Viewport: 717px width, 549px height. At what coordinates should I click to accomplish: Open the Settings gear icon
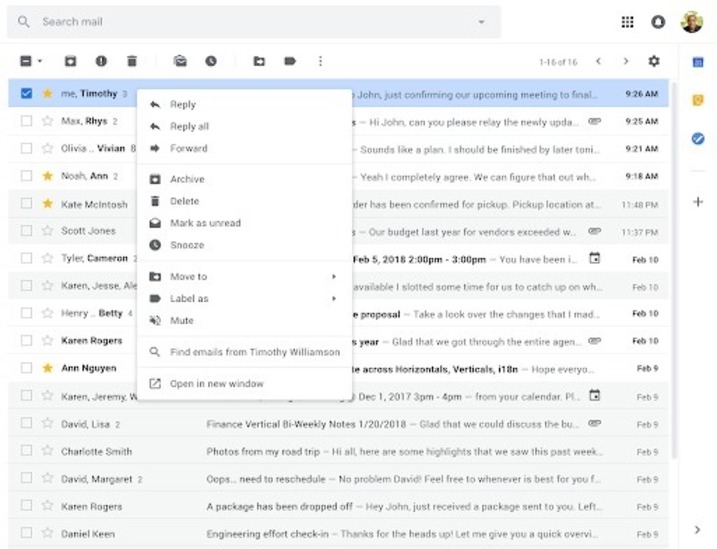(654, 61)
